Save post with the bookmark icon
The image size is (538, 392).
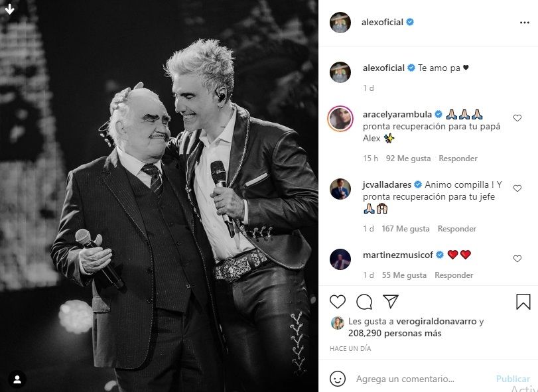pos(523,301)
